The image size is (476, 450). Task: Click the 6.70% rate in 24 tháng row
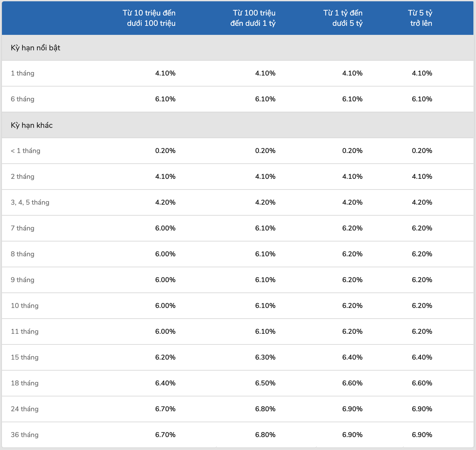(x=165, y=409)
